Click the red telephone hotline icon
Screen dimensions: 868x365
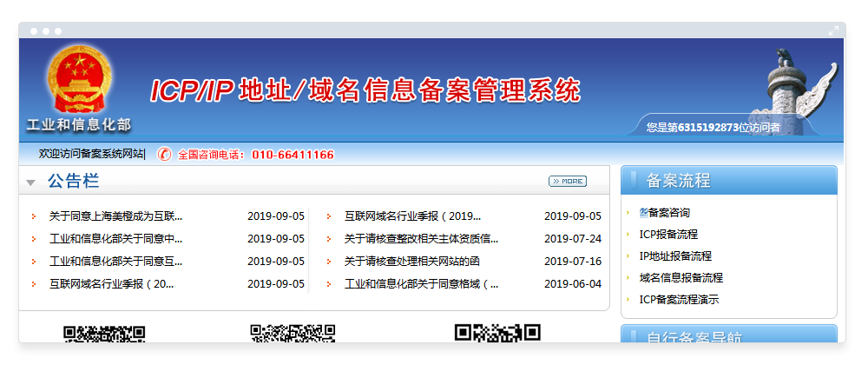[165, 155]
